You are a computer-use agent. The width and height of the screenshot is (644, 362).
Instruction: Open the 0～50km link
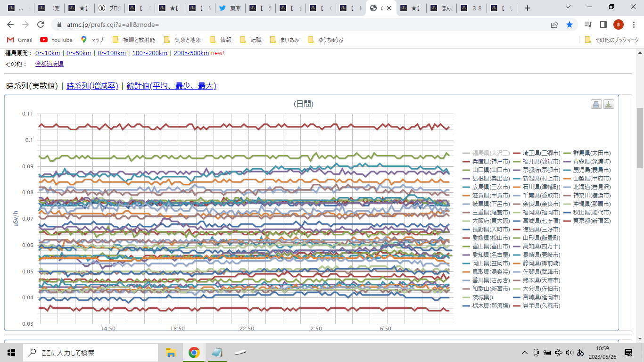(79, 53)
